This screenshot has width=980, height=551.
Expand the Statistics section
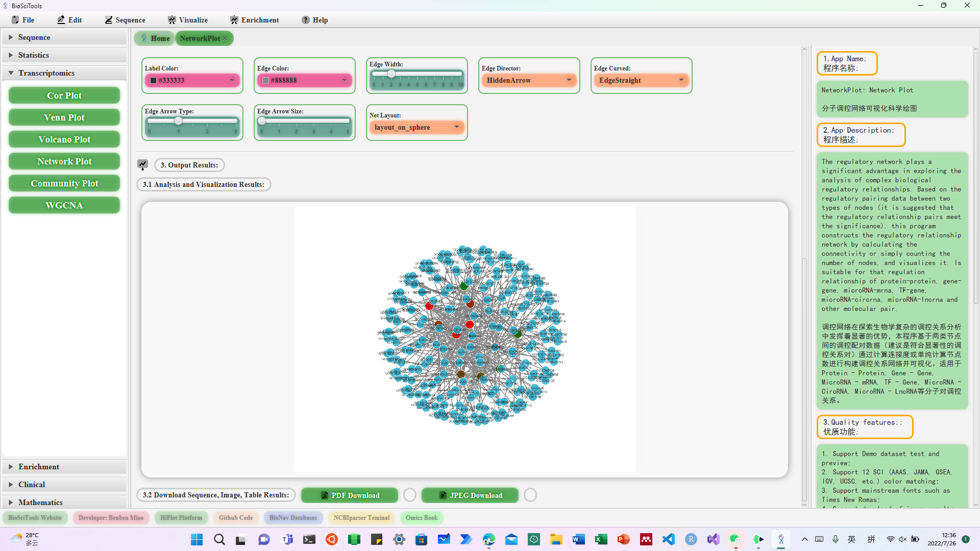click(x=64, y=55)
